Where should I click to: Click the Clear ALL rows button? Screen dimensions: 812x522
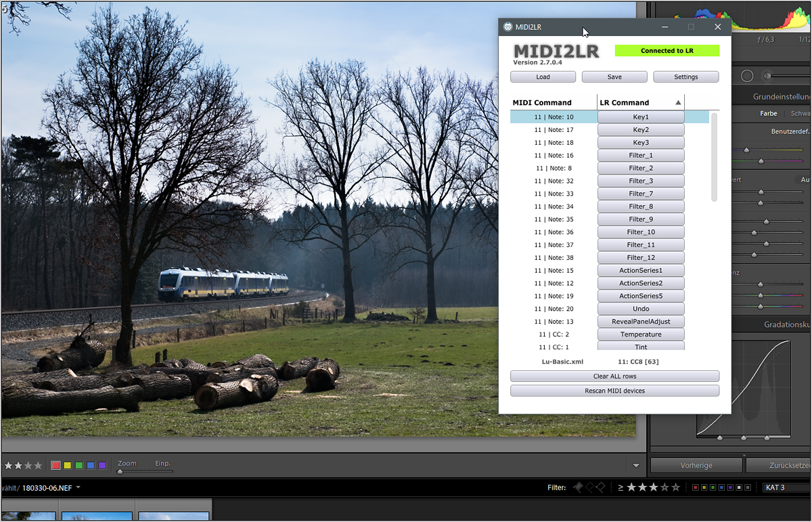[x=614, y=376]
